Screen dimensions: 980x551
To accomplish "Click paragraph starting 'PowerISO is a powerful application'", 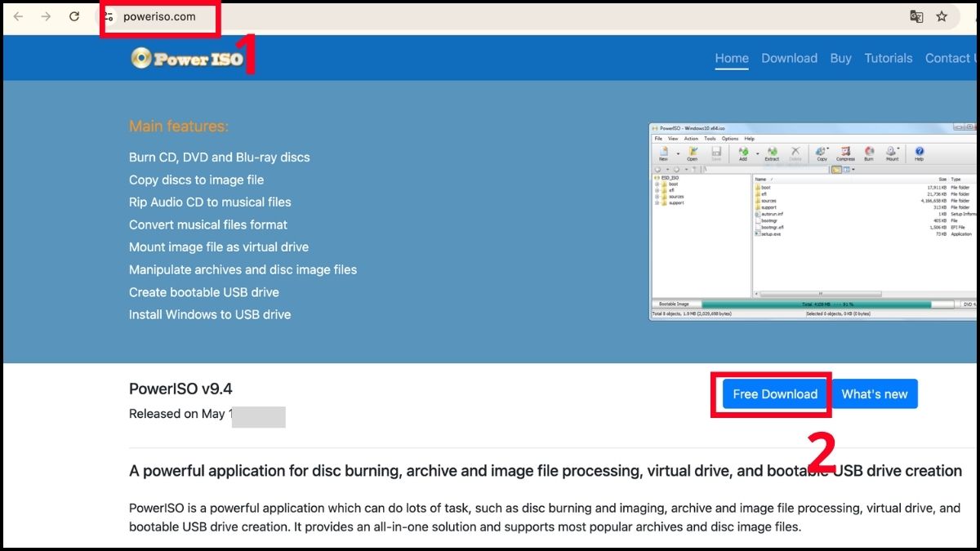I will point(545,518).
